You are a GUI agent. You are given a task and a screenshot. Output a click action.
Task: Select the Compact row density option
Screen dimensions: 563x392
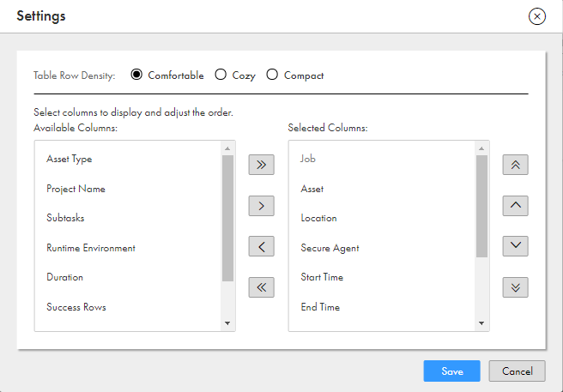pyautogui.click(x=272, y=75)
